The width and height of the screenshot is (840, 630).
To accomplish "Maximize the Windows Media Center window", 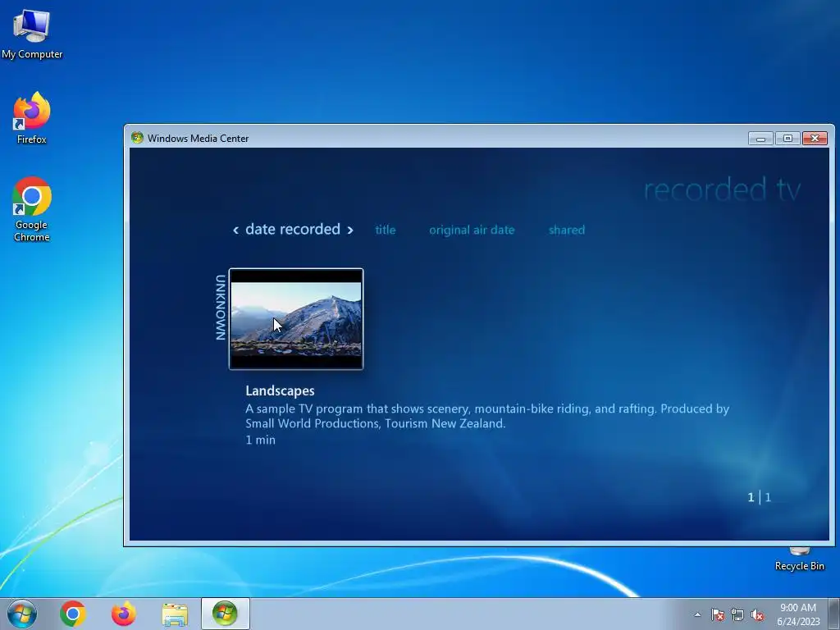I will [787, 138].
